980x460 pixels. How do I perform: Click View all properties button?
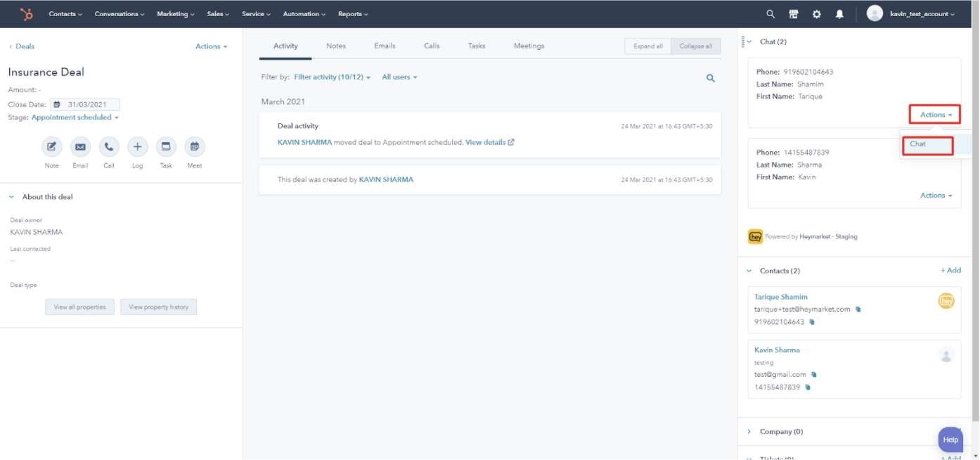(79, 307)
